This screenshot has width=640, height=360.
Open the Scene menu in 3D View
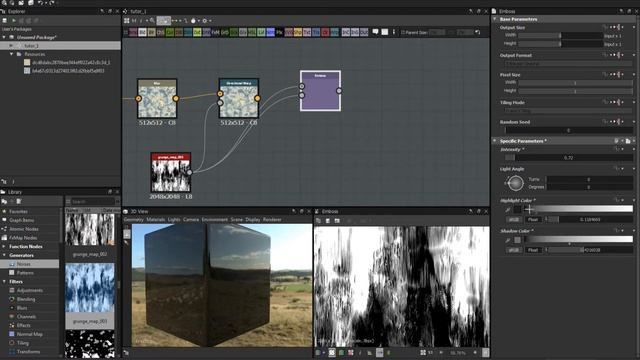(x=237, y=220)
